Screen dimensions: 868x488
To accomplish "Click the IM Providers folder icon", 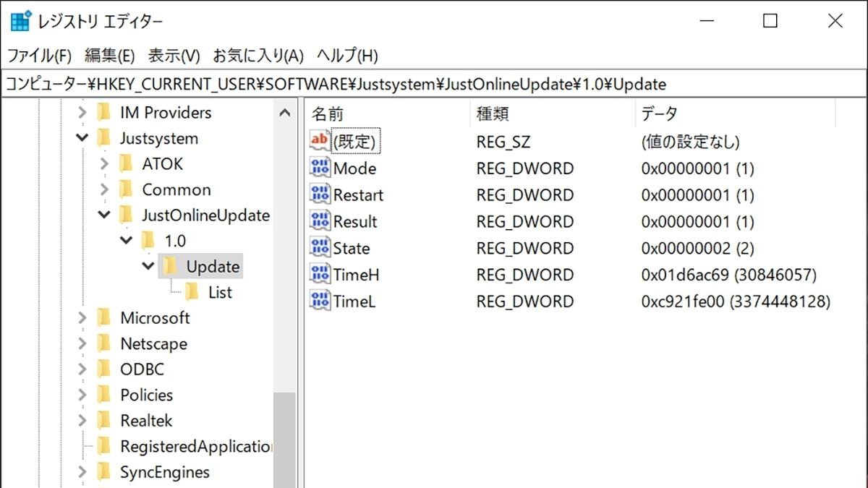I will point(104,112).
